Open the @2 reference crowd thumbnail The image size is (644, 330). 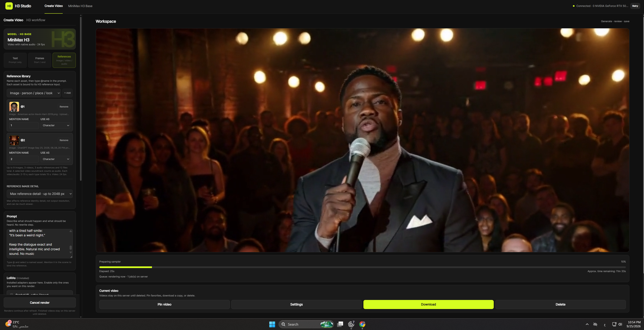click(14, 140)
